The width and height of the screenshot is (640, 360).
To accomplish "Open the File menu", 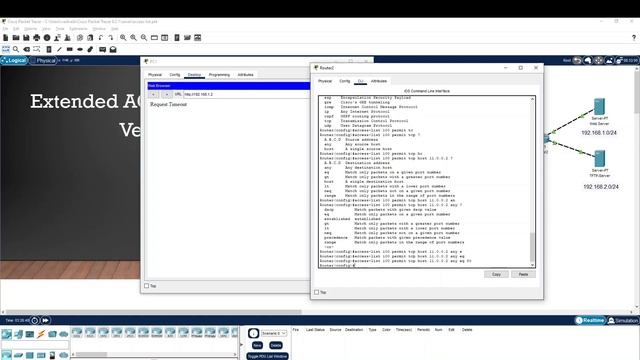I will [5, 29].
